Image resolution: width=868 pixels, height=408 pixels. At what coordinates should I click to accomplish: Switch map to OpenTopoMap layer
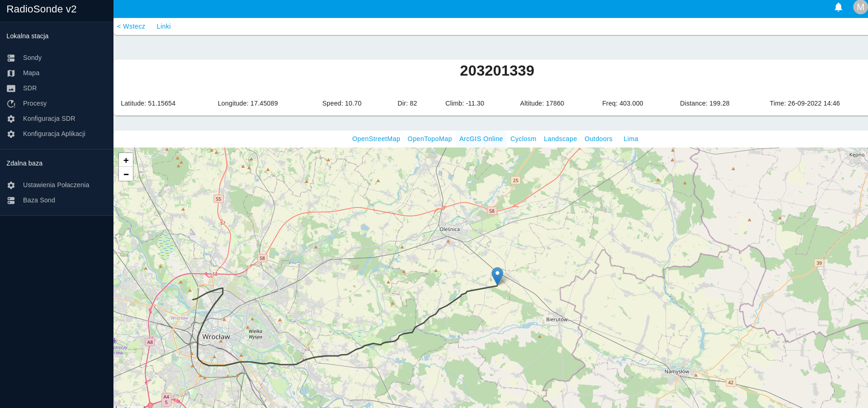[429, 139]
